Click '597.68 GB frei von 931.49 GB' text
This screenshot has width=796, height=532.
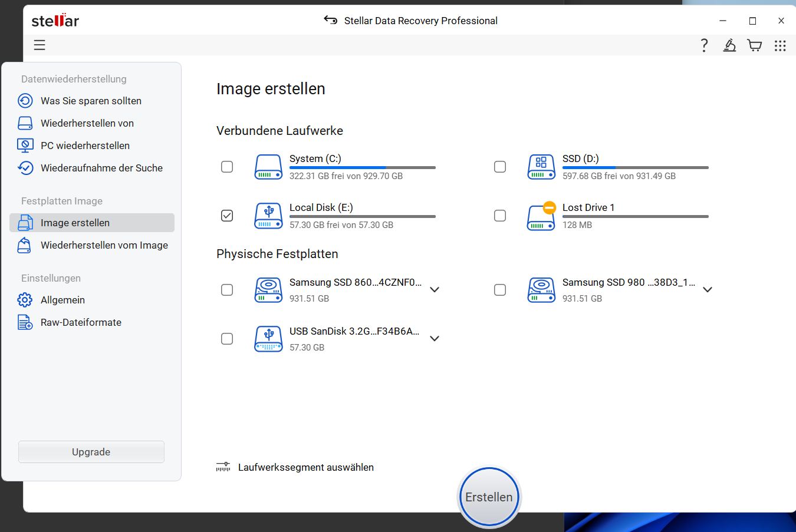pos(619,176)
